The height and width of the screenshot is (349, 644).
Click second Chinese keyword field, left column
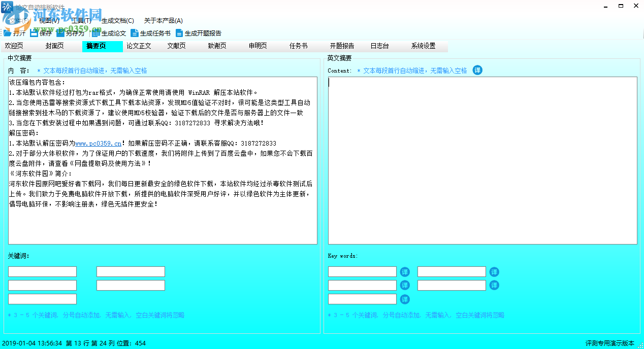click(x=42, y=285)
